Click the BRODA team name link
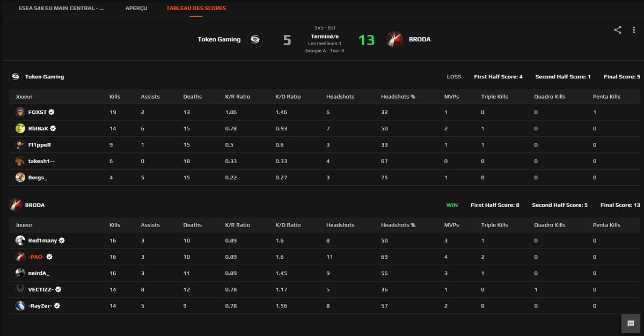 coord(420,39)
